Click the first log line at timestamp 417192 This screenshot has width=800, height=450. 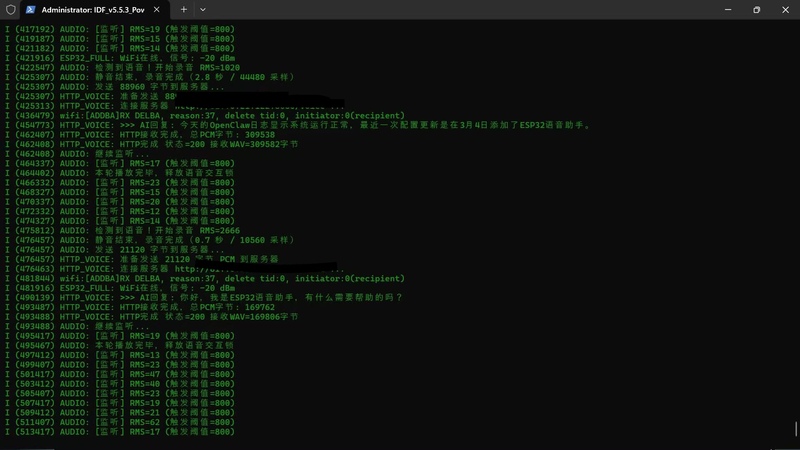click(120, 29)
